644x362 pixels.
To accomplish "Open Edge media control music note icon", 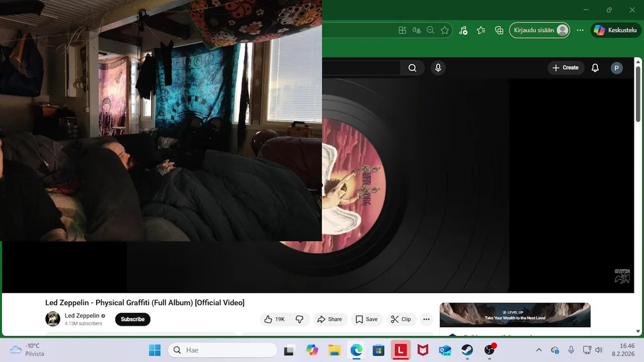I will [463, 30].
